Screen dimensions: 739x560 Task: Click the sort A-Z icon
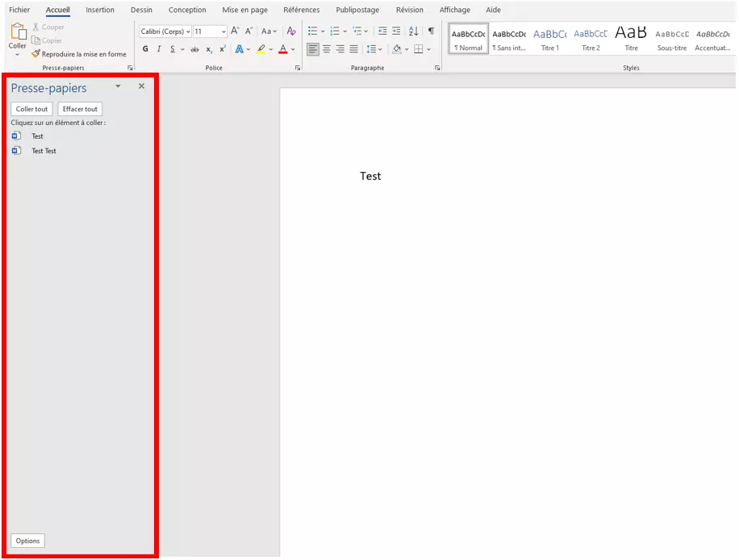(413, 31)
